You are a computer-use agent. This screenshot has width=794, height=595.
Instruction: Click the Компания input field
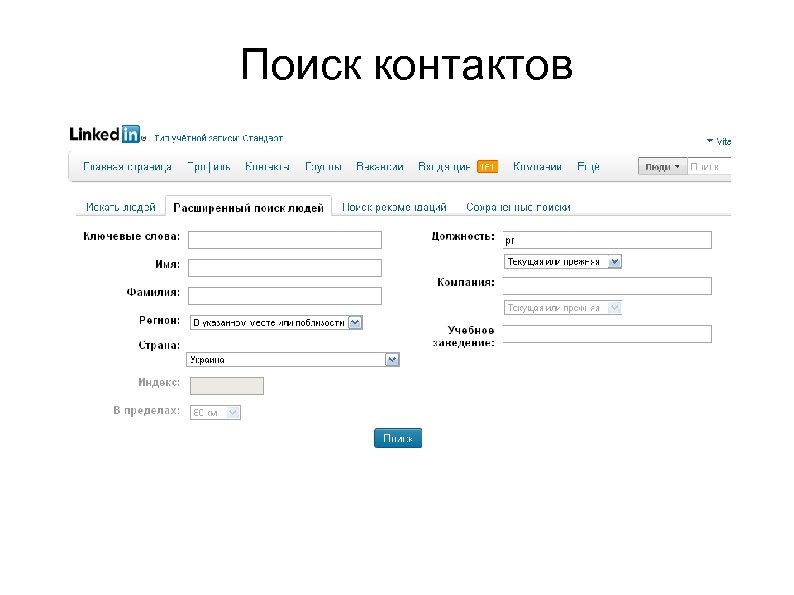click(x=607, y=286)
